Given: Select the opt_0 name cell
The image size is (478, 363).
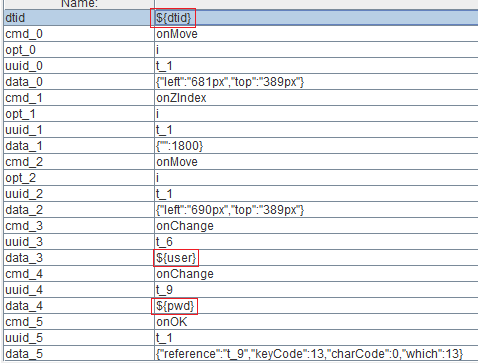Looking at the screenshot, I should coord(79,50).
